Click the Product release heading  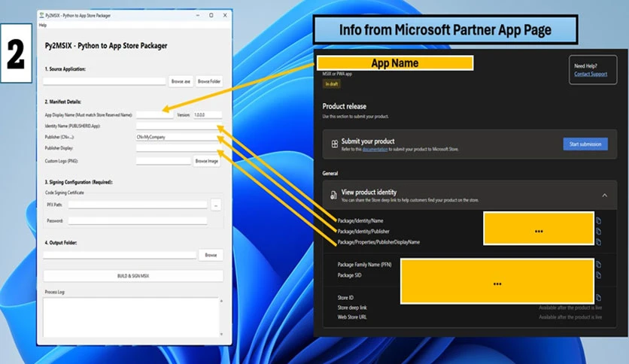pos(344,107)
